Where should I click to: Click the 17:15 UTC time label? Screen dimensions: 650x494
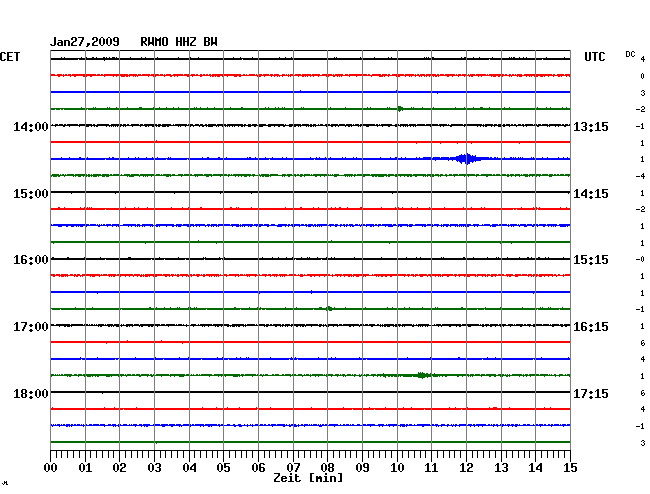(x=591, y=393)
